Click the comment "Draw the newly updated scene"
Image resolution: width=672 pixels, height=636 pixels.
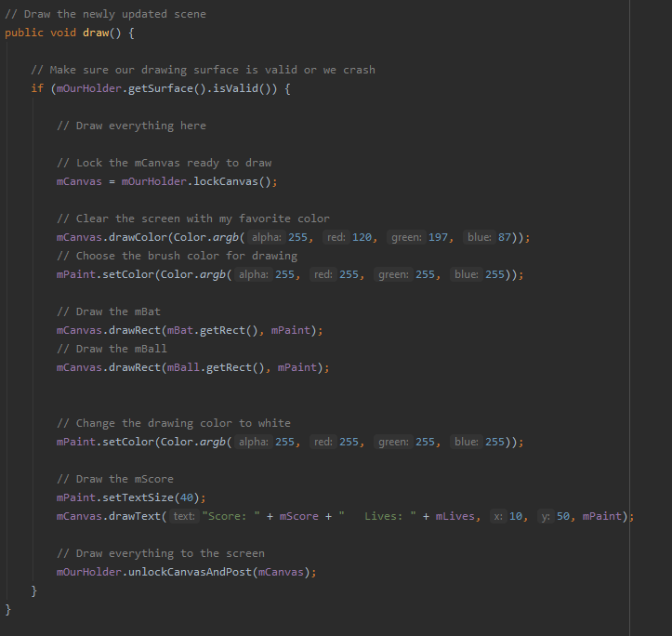point(105,14)
